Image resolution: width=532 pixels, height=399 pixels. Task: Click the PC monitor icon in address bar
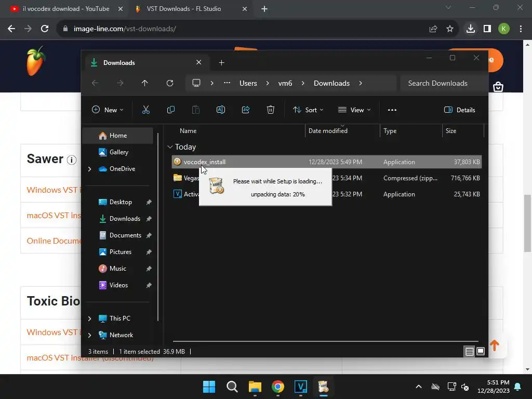coord(196,83)
